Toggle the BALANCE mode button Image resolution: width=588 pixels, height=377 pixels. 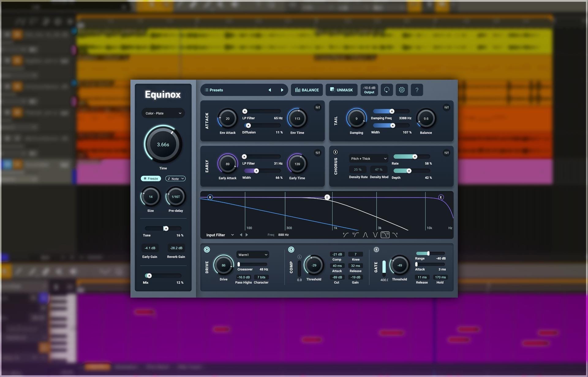coord(307,90)
